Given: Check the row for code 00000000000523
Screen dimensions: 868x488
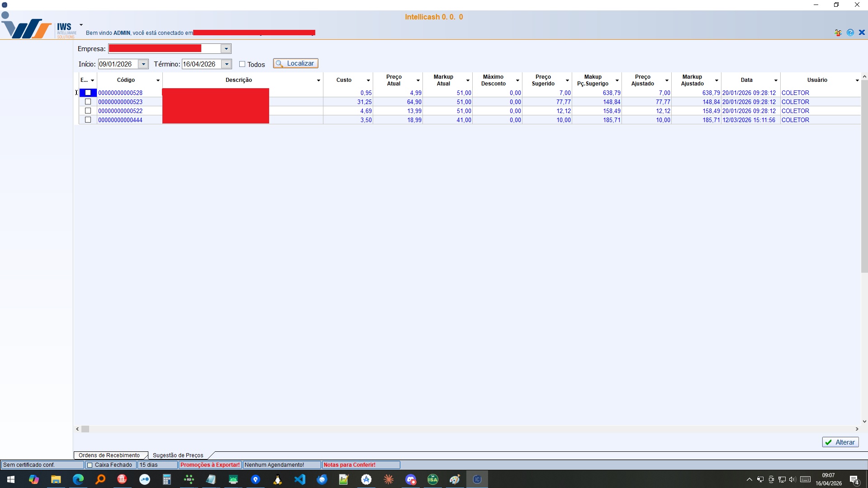Looking at the screenshot, I should click(88, 102).
